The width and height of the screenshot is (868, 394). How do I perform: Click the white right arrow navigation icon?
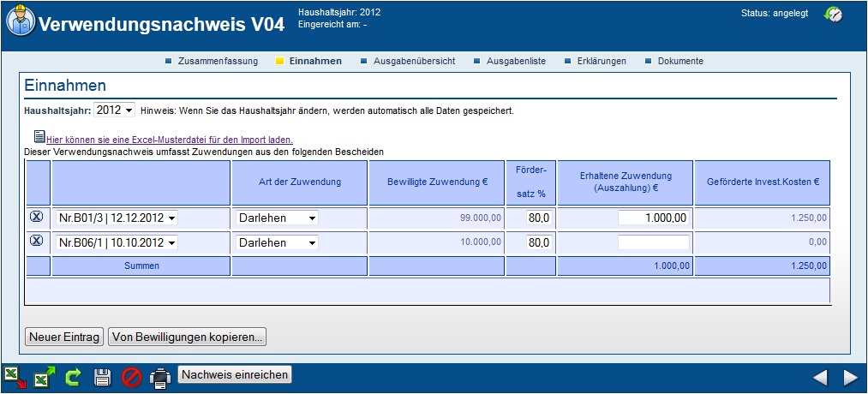[x=850, y=378]
